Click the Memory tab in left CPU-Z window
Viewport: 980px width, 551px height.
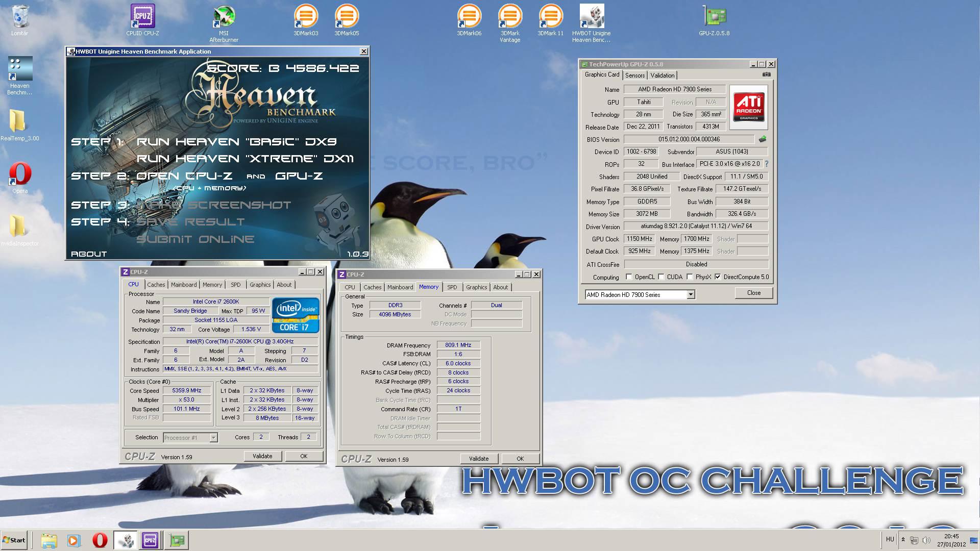[x=212, y=285]
